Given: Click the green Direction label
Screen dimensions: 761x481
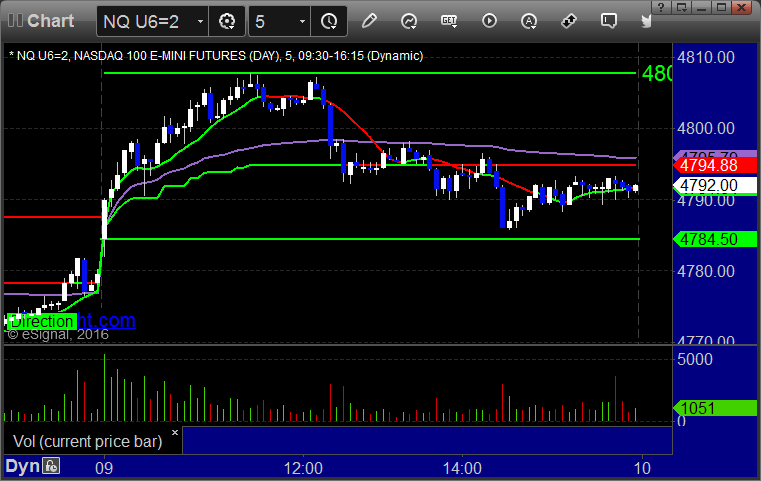Looking at the screenshot, I should [42, 321].
